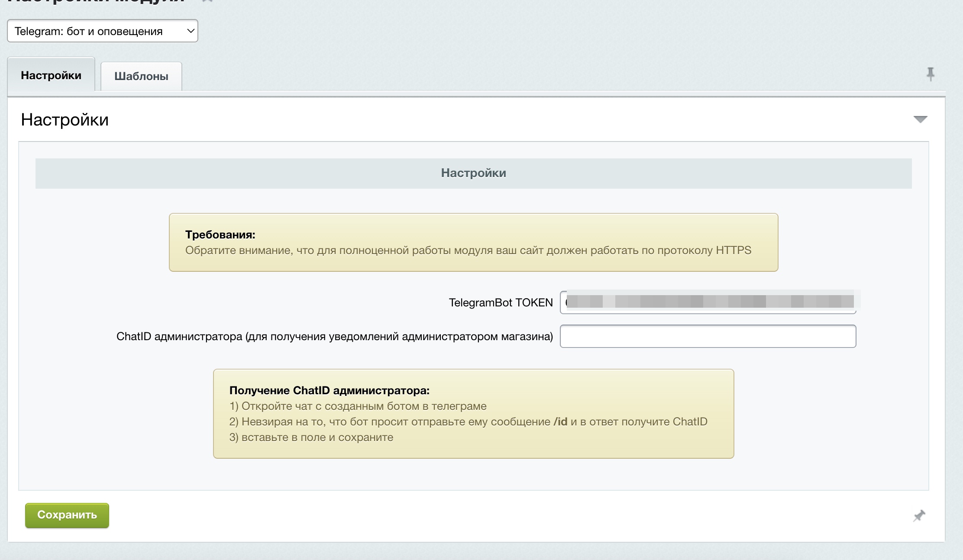This screenshot has width=963, height=560.
Task: Click the Получение ChatID администратора heading
Action: click(x=329, y=390)
